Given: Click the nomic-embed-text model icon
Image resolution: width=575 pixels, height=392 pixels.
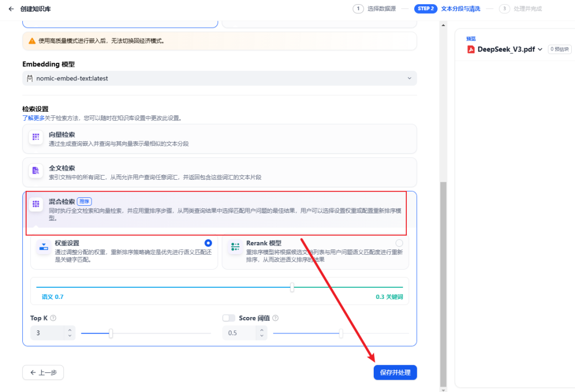Looking at the screenshot, I should (30, 78).
